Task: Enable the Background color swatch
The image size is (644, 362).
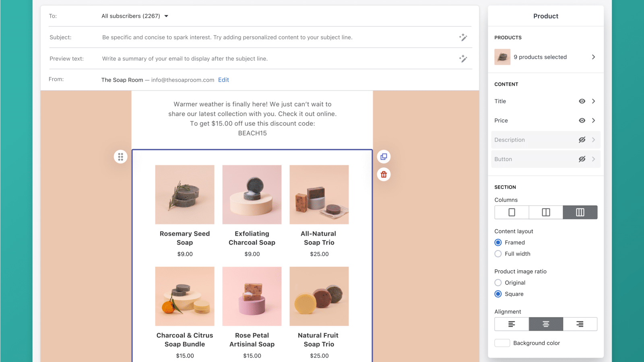Action: coord(502,343)
